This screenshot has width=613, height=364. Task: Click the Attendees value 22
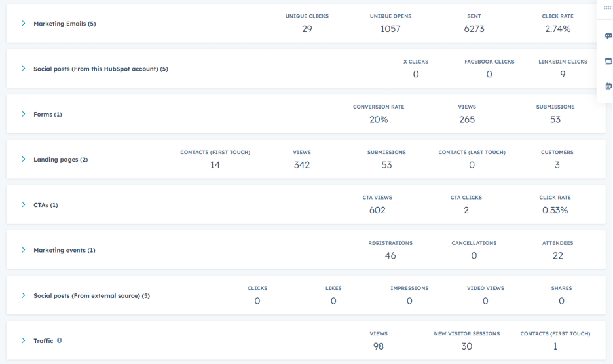557,256
